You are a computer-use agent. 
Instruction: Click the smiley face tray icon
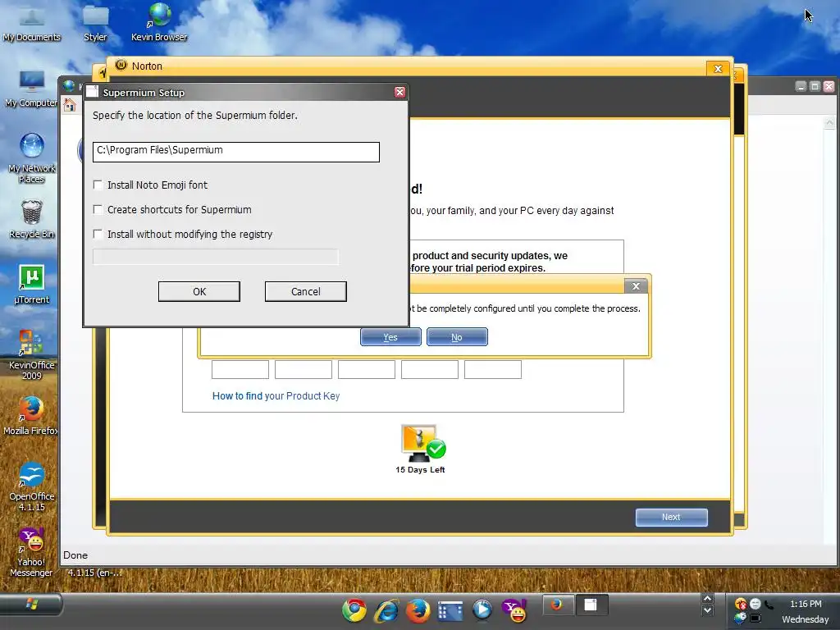[756, 605]
